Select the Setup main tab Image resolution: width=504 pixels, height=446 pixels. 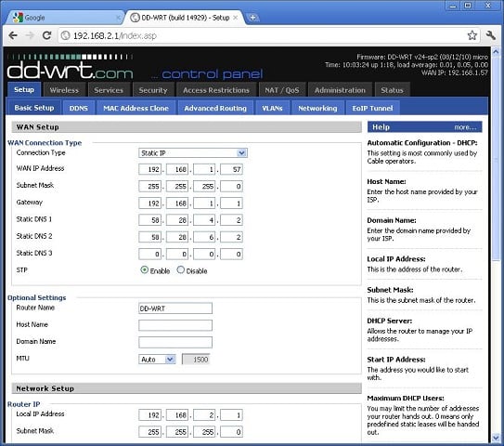[24, 90]
